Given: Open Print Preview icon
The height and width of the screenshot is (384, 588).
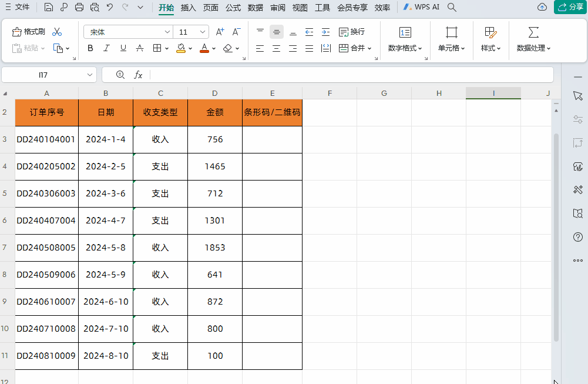Looking at the screenshot, I should tap(95, 7).
